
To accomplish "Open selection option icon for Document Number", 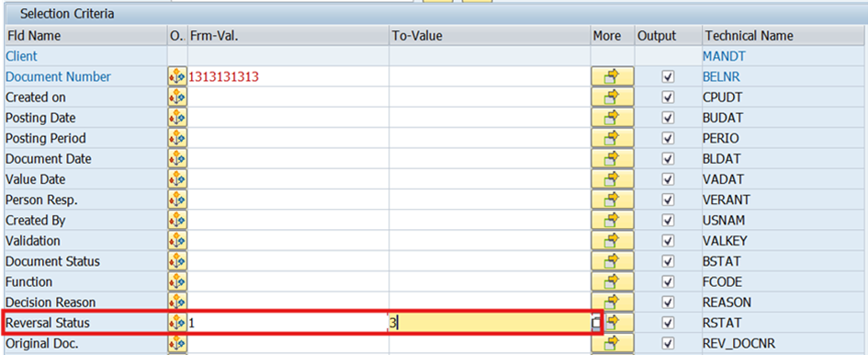I will pyautogui.click(x=177, y=76).
